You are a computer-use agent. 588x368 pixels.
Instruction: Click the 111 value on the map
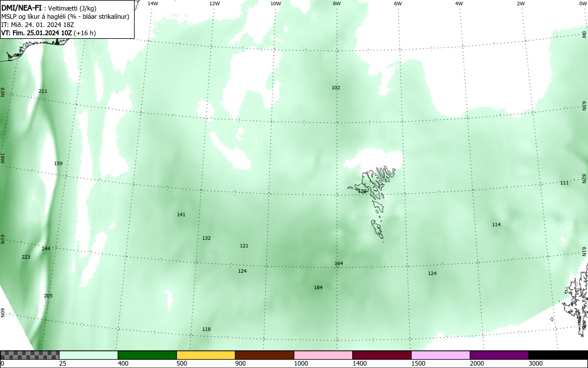pyautogui.click(x=564, y=183)
